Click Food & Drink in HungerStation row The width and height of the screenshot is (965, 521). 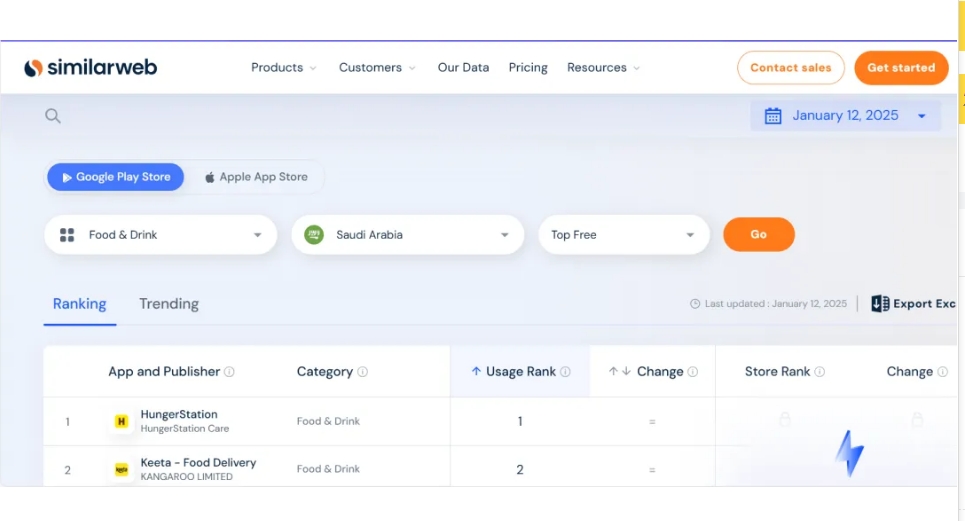coord(328,421)
